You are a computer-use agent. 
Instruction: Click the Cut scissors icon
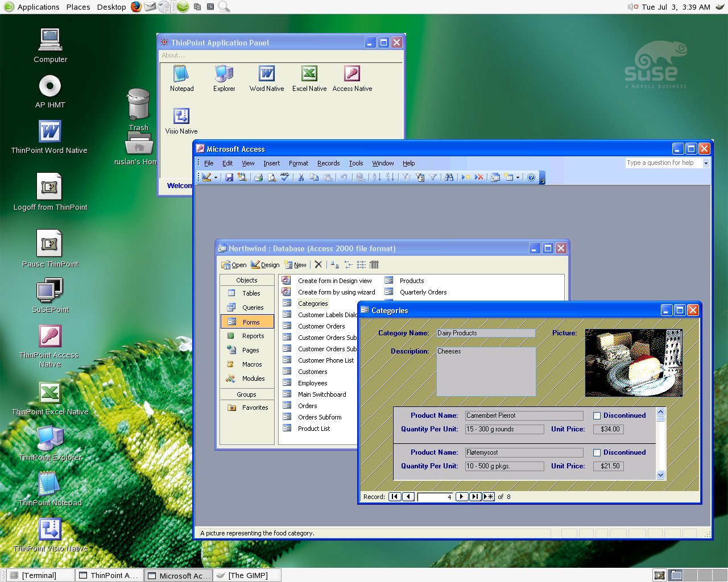[301, 177]
